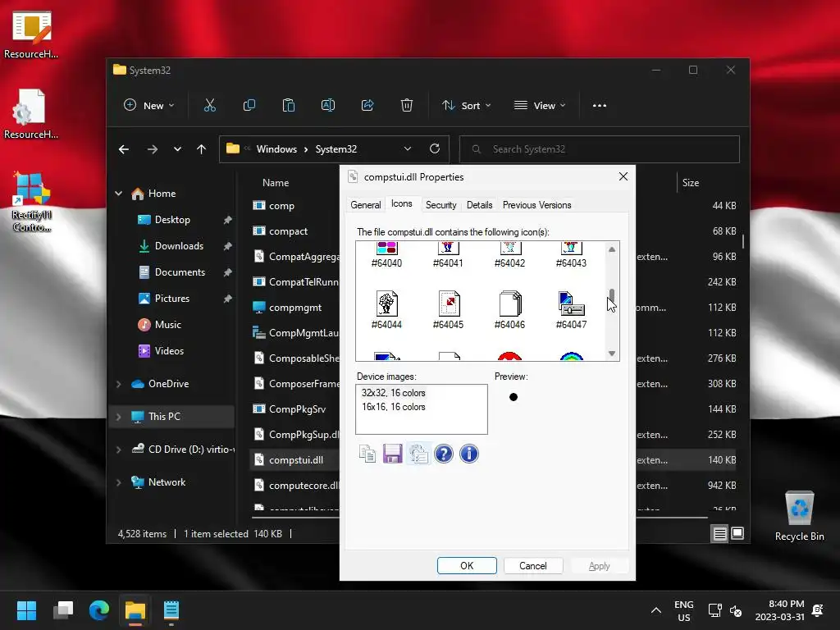The height and width of the screenshot is (630, 840).
Task: Expand the address bar history dropdown
Action: 407,148
